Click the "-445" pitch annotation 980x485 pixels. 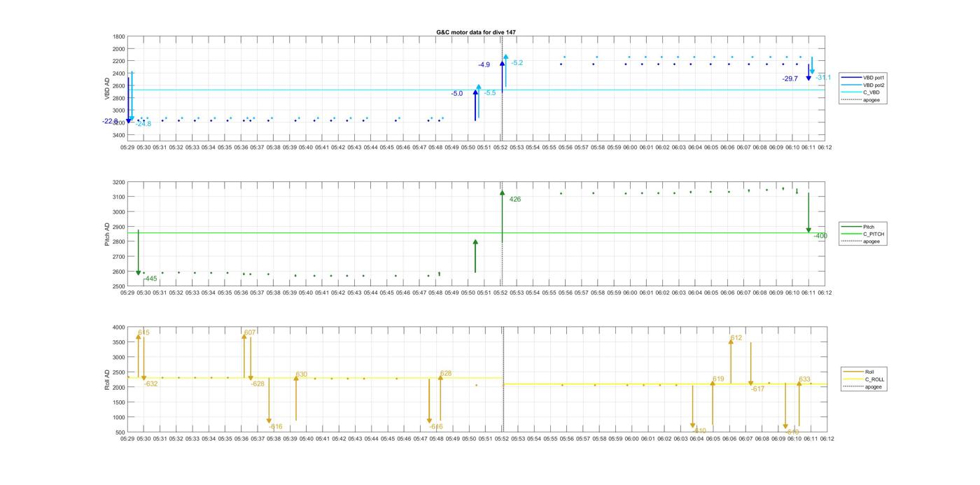coord(150,279)
